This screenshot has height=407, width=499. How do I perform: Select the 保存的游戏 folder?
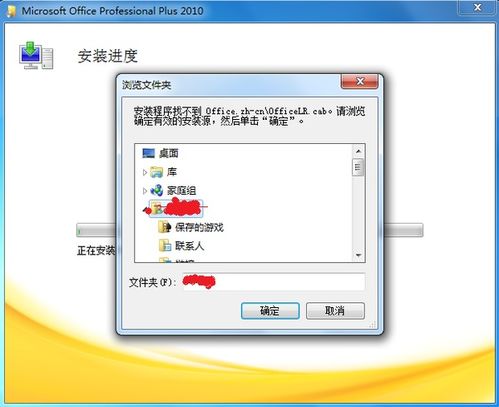199,227
